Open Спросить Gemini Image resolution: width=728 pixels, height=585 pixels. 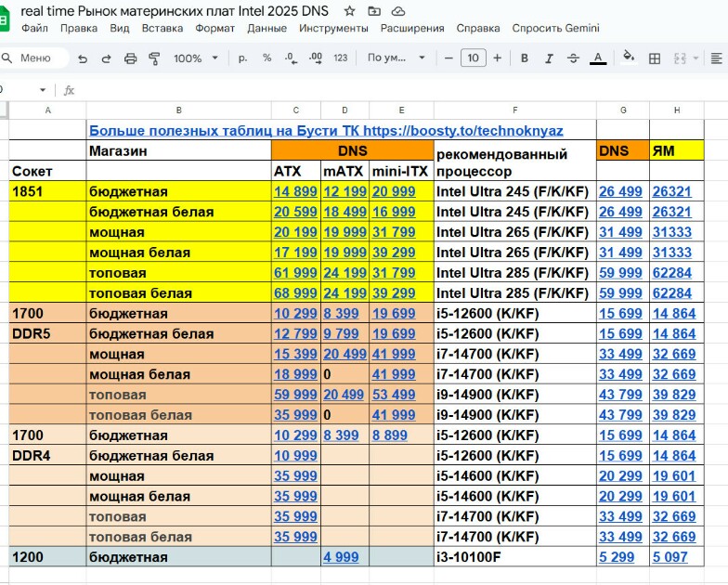pos(555,28)
